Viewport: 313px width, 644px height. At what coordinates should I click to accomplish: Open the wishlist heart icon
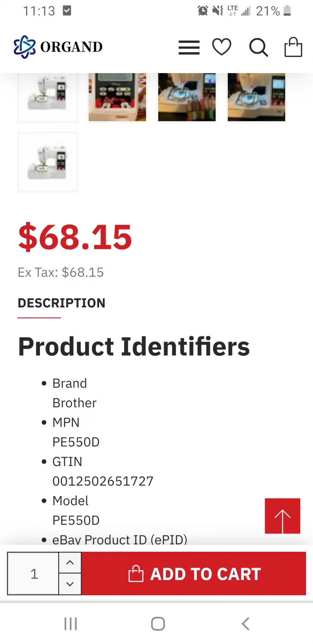(222, 47)
